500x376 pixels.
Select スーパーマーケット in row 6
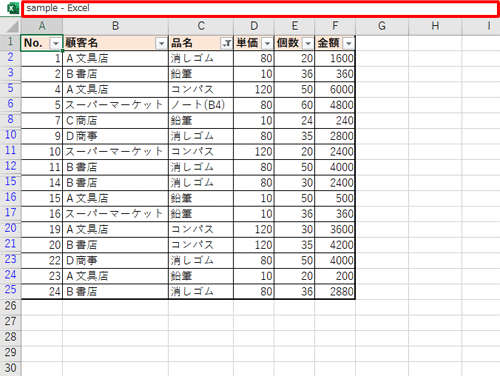[x=115, y=105]
